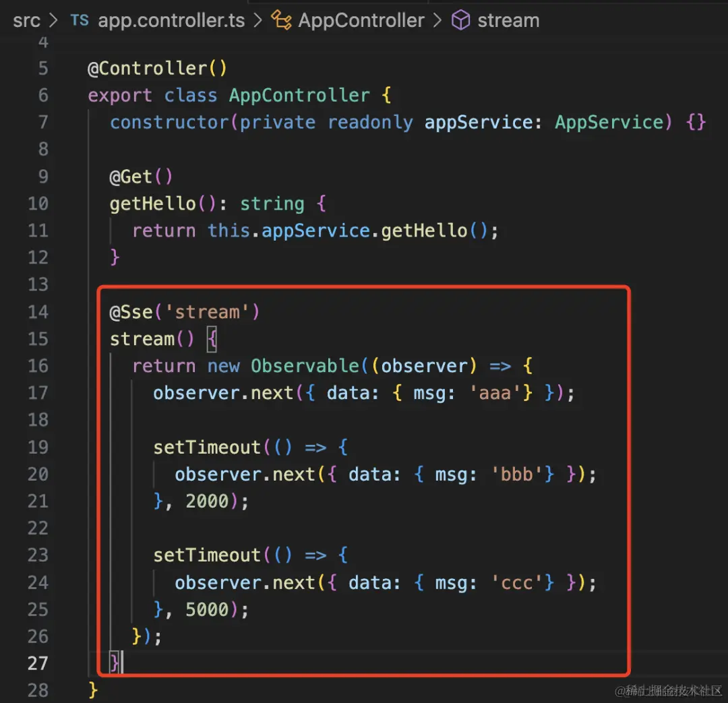Click line number 27 in gutter
Viewport: 728px width, 703px height.
[38, 663]
